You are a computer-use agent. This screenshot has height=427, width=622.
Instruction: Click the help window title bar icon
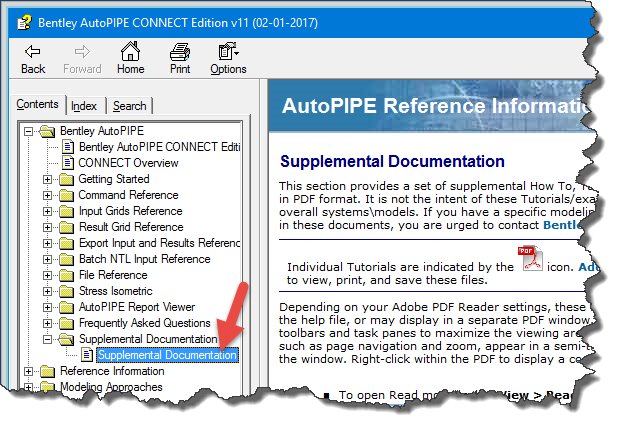(24, 22)
